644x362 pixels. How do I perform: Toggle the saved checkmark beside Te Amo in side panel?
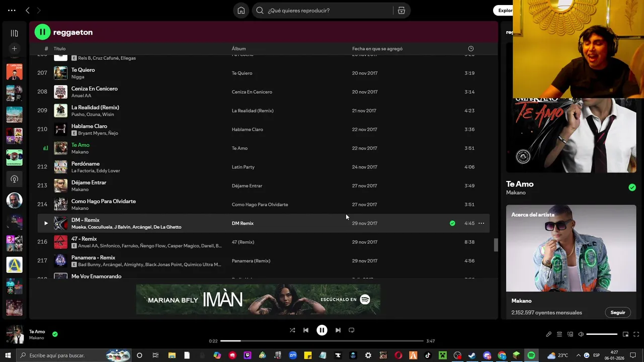tap(632, 188)
